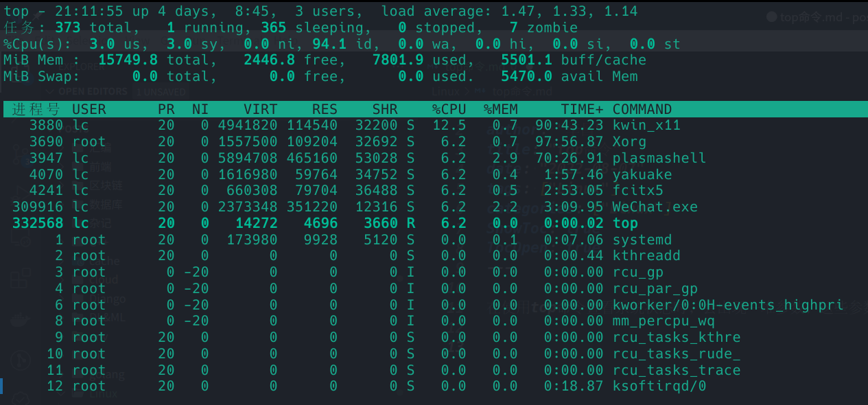Click the 21:11:55 clock time in top header
Image resolution: width=868 pixels, height=405 pixels.
89,12
